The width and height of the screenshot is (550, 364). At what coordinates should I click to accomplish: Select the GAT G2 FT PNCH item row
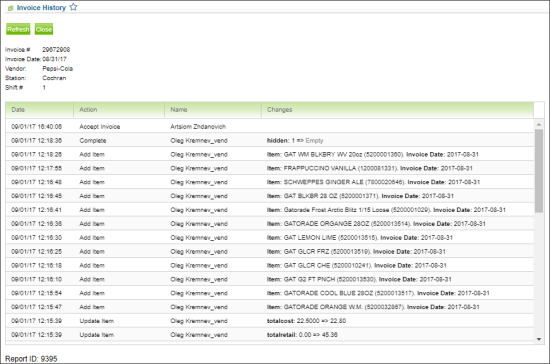click(269, 279)
